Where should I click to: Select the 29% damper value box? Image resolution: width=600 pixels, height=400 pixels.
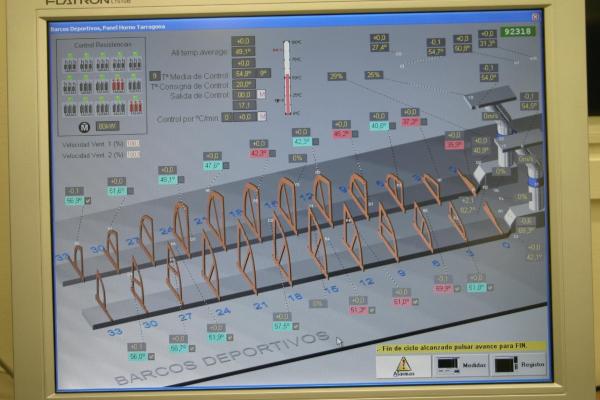click(336, 76)
